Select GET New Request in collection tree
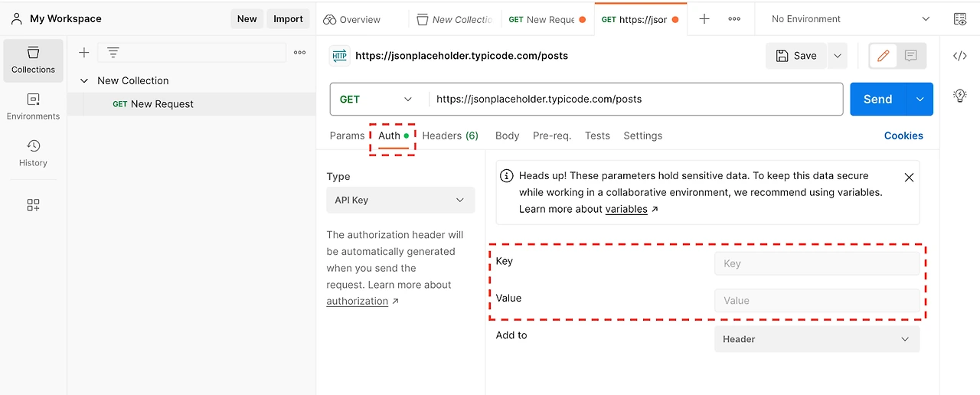 191,104
